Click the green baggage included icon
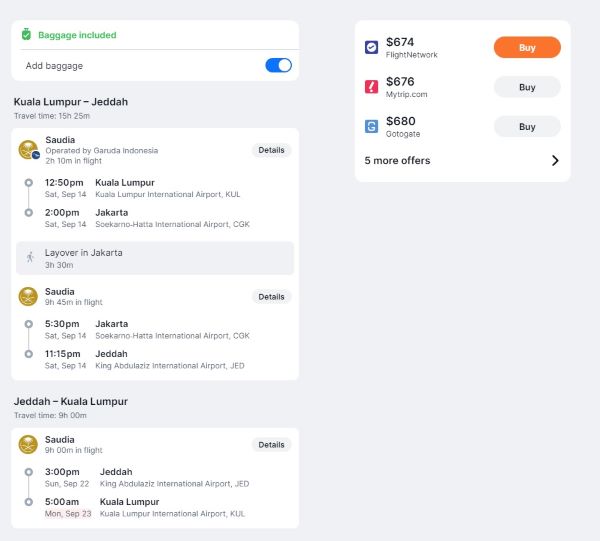600x541 pixels. click(x=26, y=34)
